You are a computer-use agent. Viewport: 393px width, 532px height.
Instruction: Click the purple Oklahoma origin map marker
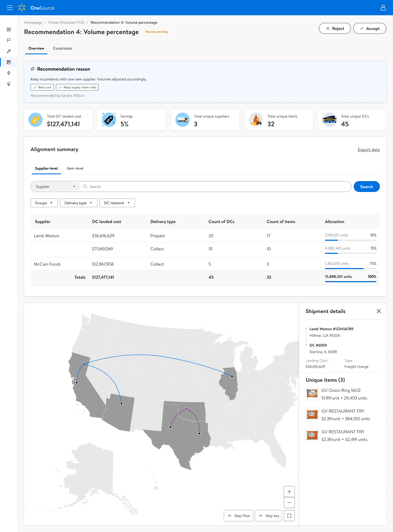[x=186, y=409]
